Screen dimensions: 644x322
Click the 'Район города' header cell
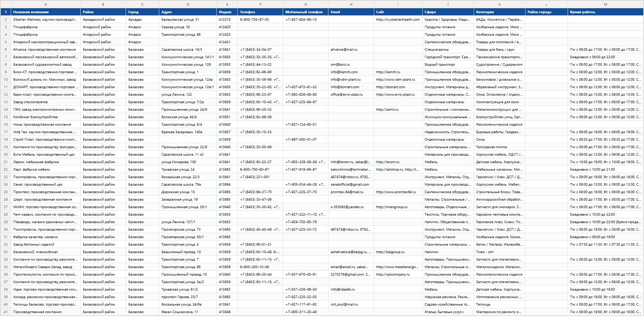pyautogui.click(x=547, y=12)
